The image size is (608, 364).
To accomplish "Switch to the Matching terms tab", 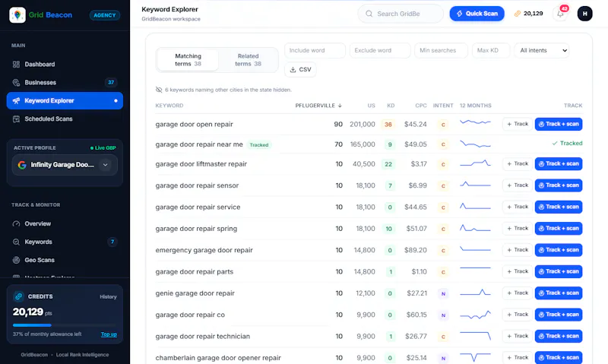I will click(188, 60).
